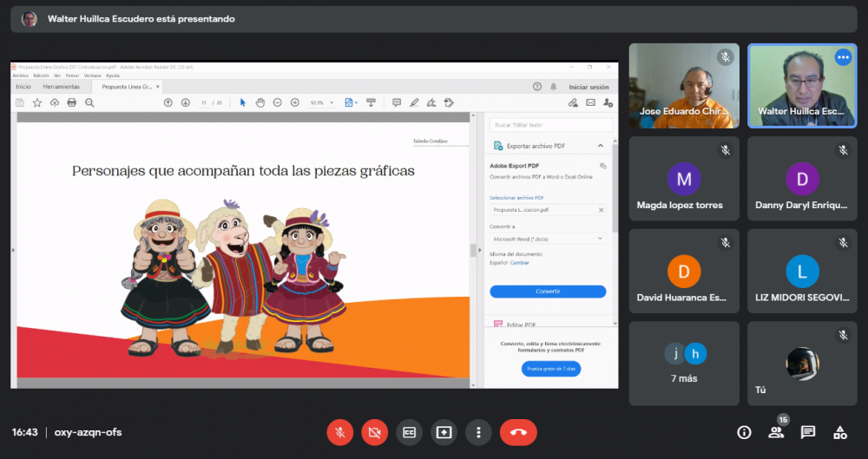Open the Archivo menu in Acrobat

point(21,75)
